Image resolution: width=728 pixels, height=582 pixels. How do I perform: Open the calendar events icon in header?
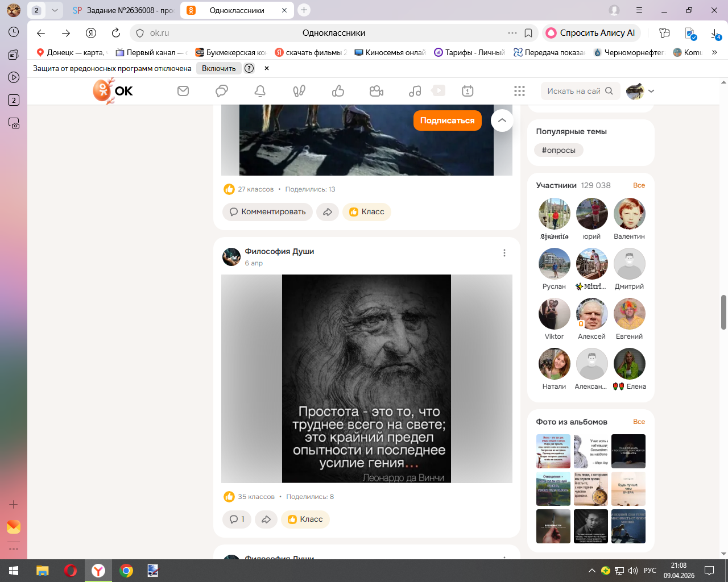tap(468, 91)
